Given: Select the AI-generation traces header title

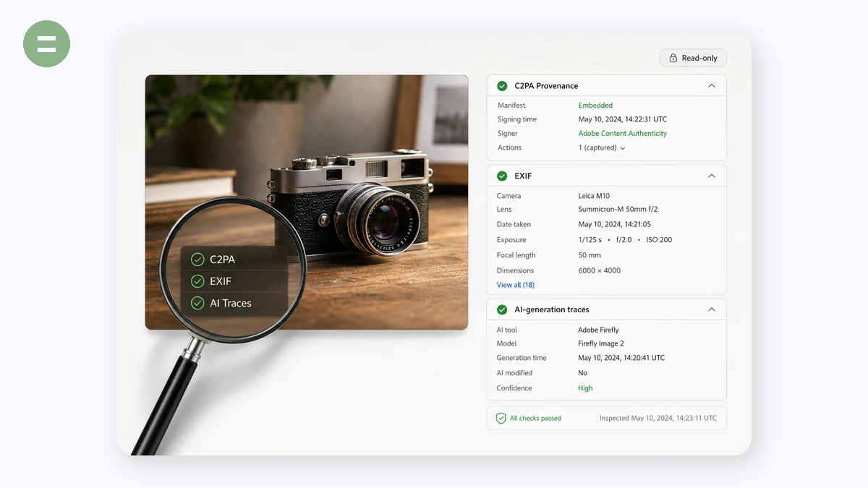Looking at the screenshot, I should click(551, 309).
